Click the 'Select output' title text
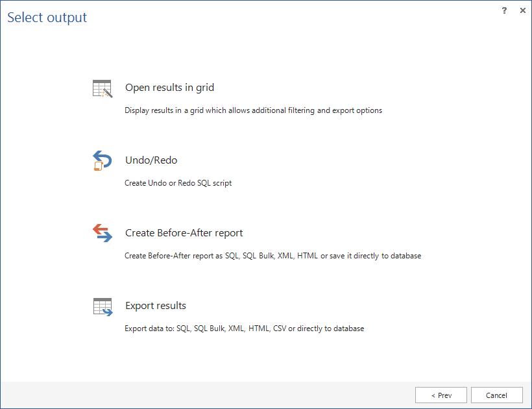 (47, 18)
